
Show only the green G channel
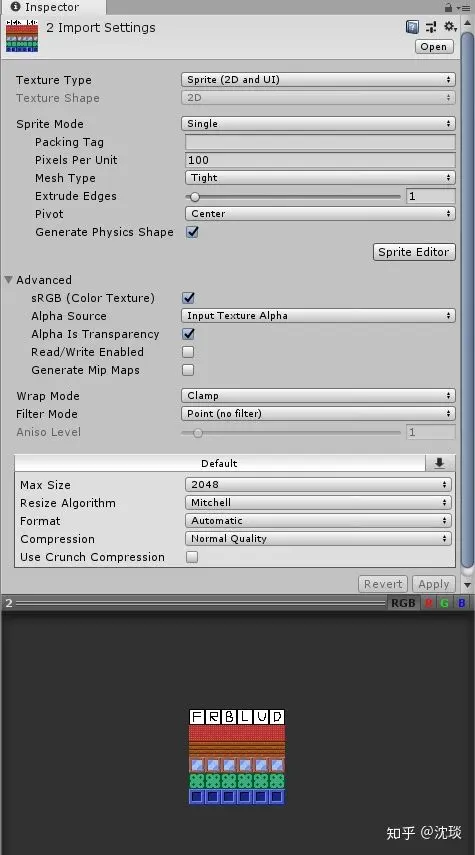point(444,603)
